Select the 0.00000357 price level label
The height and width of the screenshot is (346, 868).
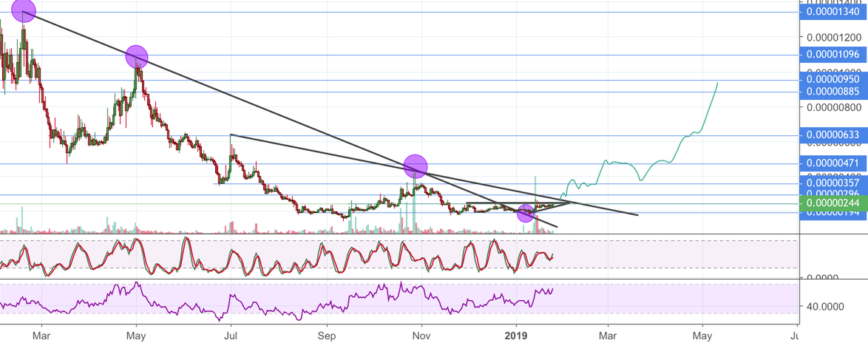(x=833, y=183)
